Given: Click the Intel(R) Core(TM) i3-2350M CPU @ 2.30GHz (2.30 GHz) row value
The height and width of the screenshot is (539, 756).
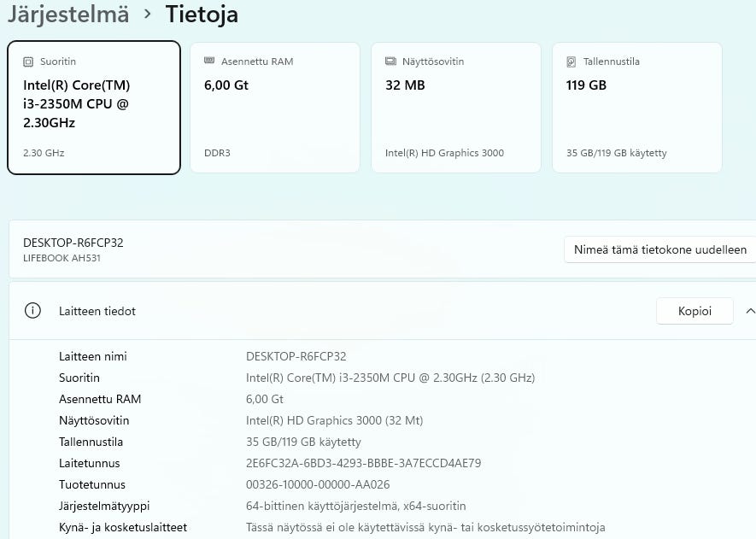Looking at the screenshot, I should pos(390,378).
